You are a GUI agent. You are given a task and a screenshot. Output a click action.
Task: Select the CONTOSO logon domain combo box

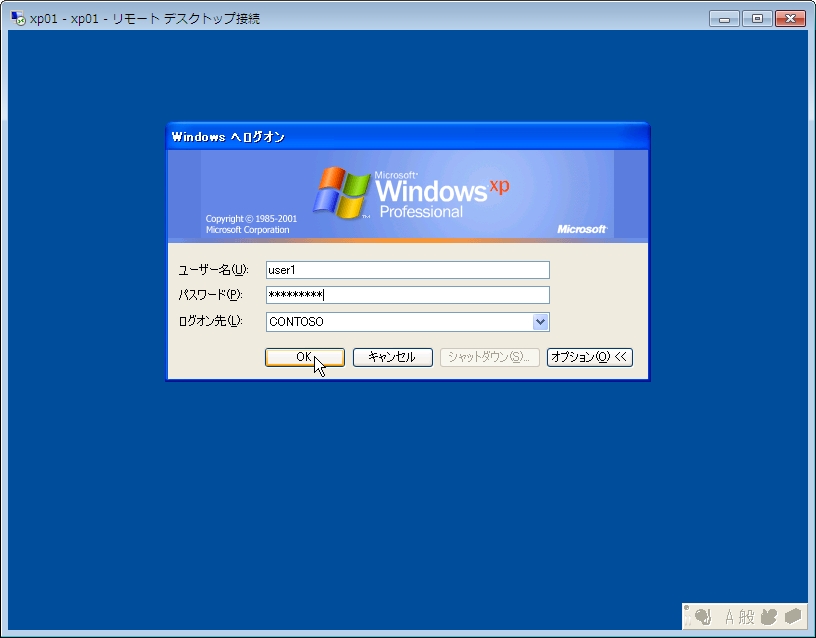pos(407,322)
